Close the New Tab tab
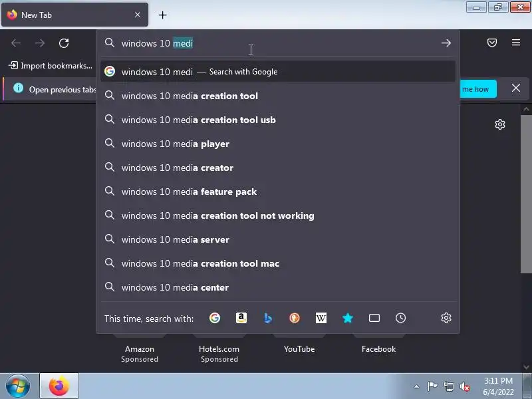This screenshot has height=399, width=532. [138, 15]
